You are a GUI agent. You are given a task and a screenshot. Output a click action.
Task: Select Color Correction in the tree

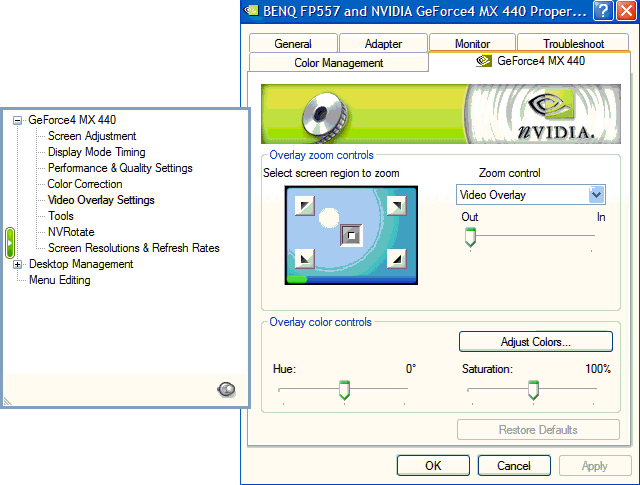(x=85, y=184)
